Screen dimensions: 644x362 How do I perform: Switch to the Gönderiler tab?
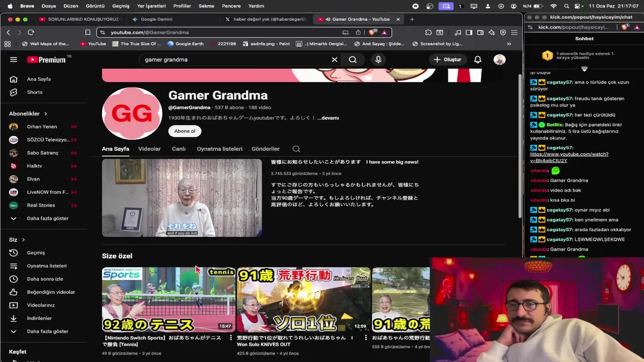(266, 149)
